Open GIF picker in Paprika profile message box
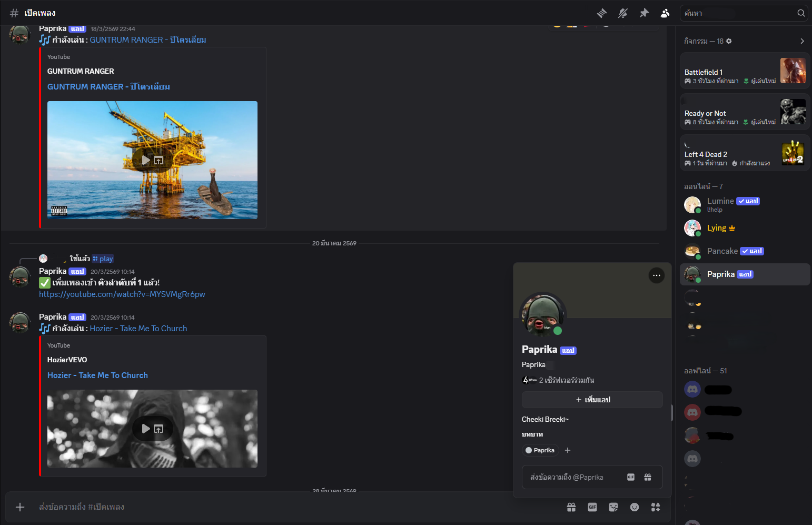Image resolution: width=812 pixels, height=525 pixels. click(x=631, y=477)
